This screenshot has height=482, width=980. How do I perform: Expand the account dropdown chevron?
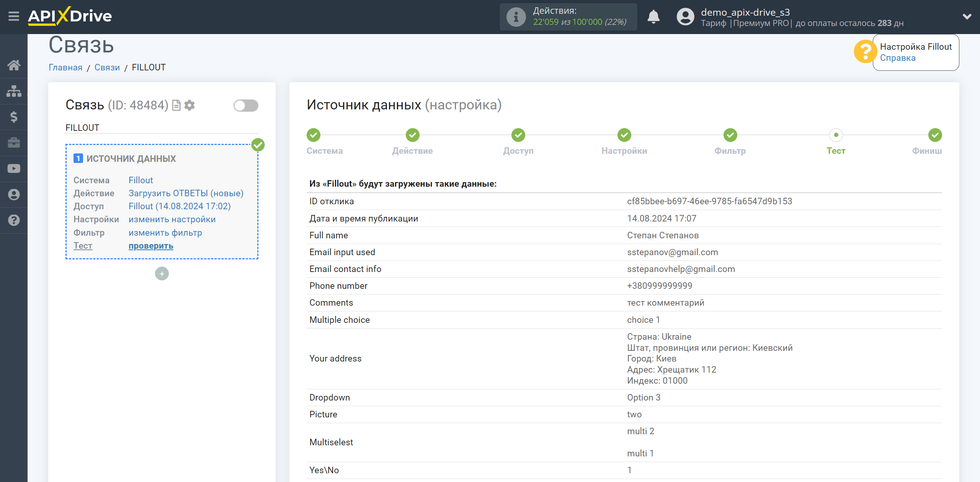pyautogui.click(x=967, y=16)
